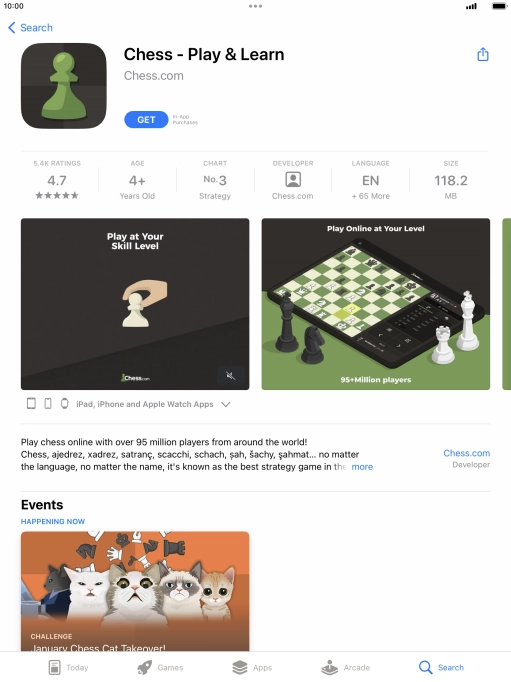The height and width of the screenshot is (682, 511).
Task: Open the developer profile icon
Action: pyautogui.click(x=293, y=180)
